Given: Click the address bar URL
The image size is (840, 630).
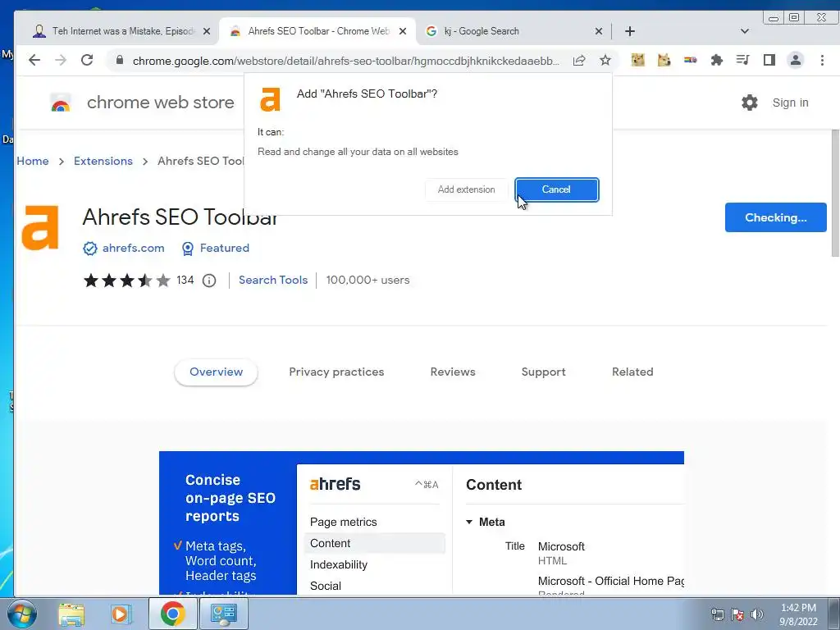Looking at the screenshot, I should tap(345, 61).
